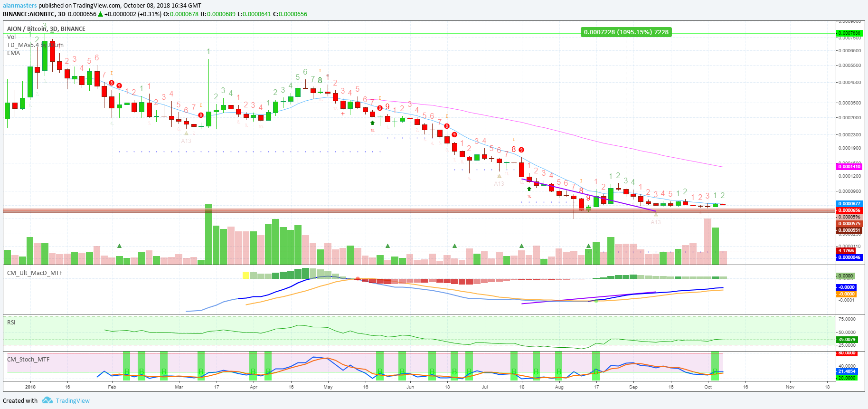This screenshot has width=868, height=409.
Task: Click the red 0.0000656 current price tag
Action: click(849, 210)
